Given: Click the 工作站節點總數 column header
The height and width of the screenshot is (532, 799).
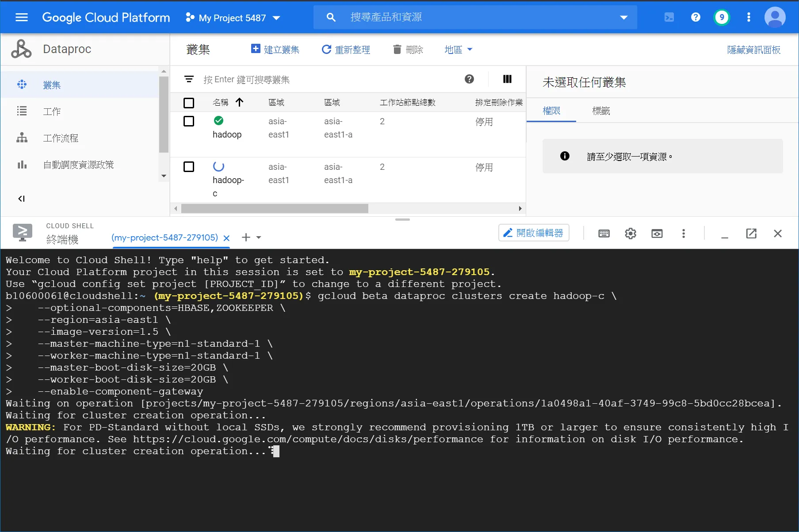Looking at the screenshot, I should click(407, 102).
